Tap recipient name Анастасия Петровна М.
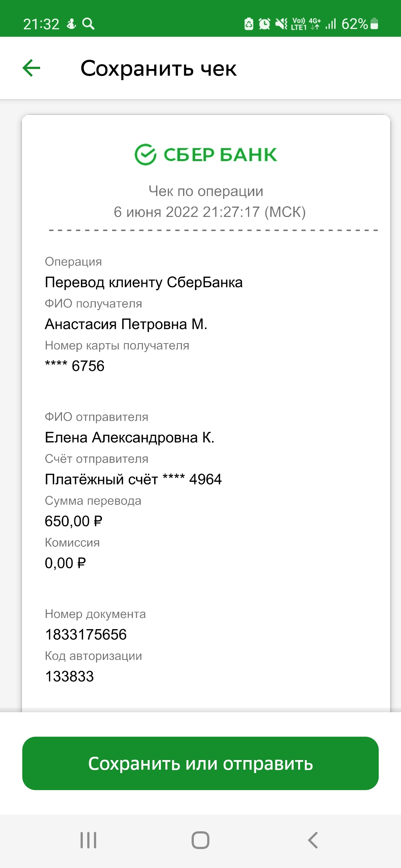The width and height of the screenshot is (401, 868). pyautogui.click(x=126, y=324)
